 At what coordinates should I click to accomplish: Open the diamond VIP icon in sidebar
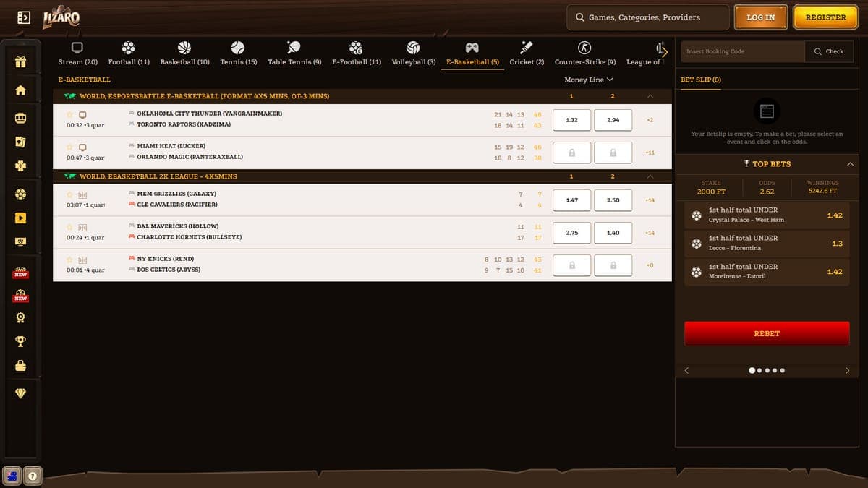coord(21,393)
